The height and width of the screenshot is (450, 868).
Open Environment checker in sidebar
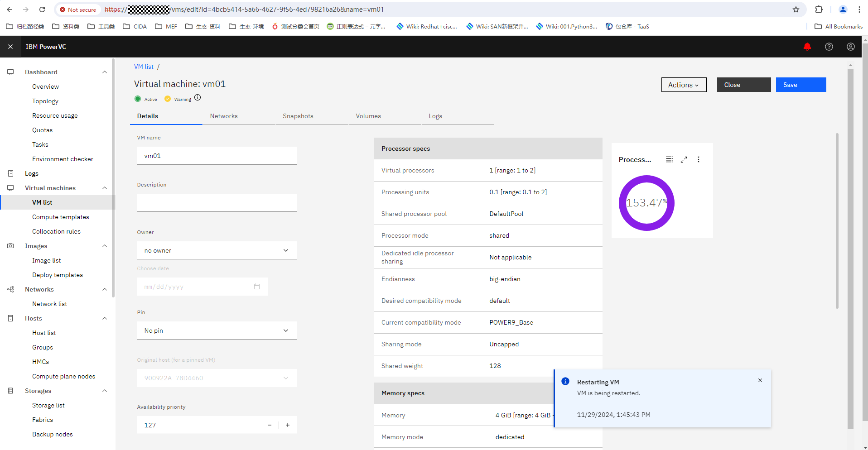63,159
